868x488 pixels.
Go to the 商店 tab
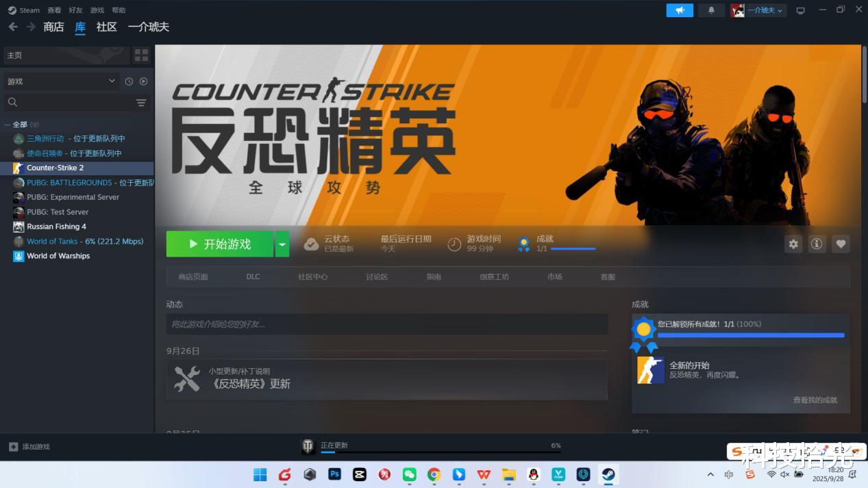53,27
